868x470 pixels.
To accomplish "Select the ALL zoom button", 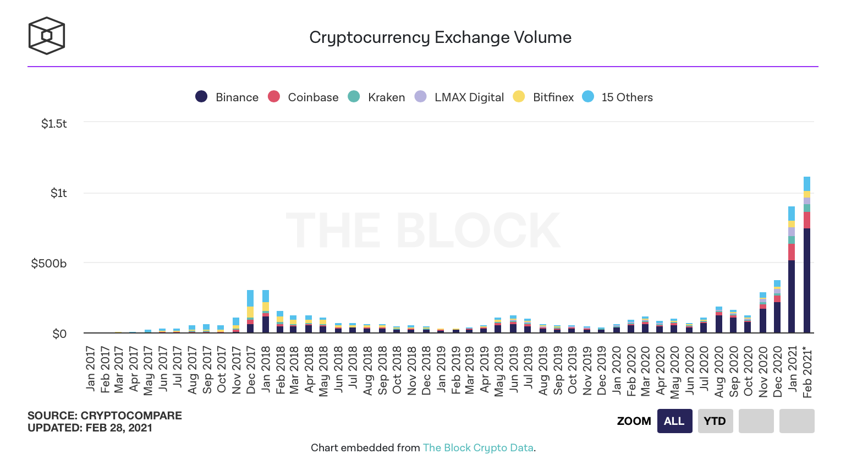I will coord(674,421).
